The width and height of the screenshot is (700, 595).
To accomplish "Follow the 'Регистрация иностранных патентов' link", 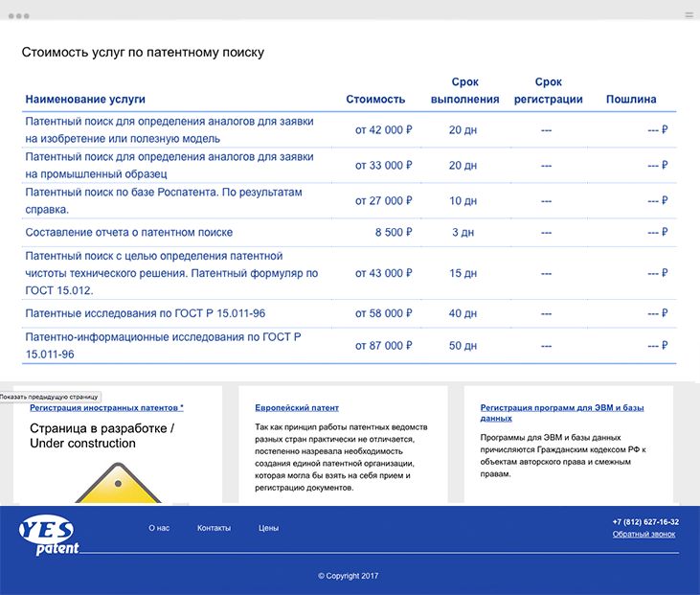I will (106, 407).
